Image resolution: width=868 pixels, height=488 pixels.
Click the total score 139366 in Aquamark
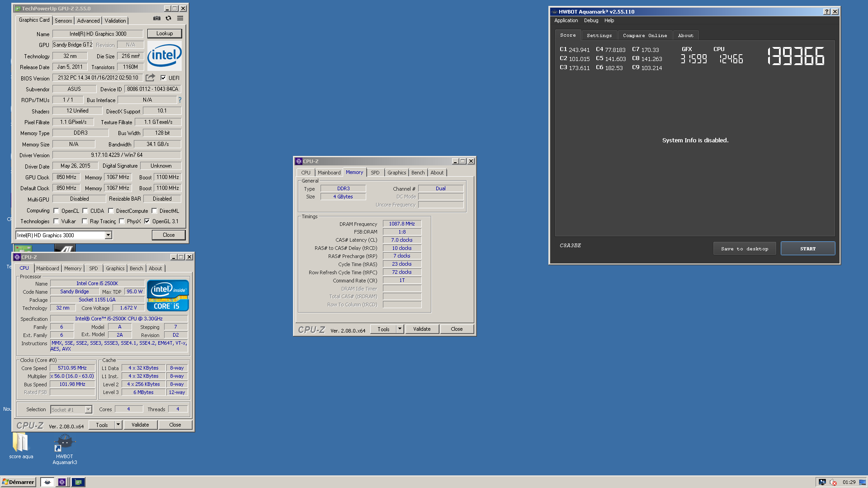(796, 56)
